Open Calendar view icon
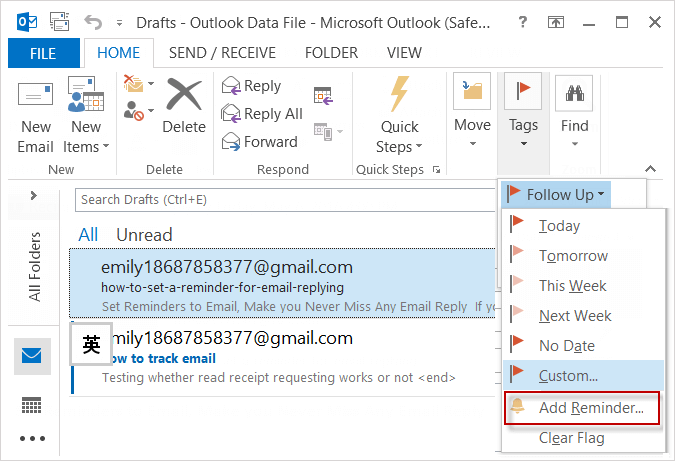 coord(31,405)
